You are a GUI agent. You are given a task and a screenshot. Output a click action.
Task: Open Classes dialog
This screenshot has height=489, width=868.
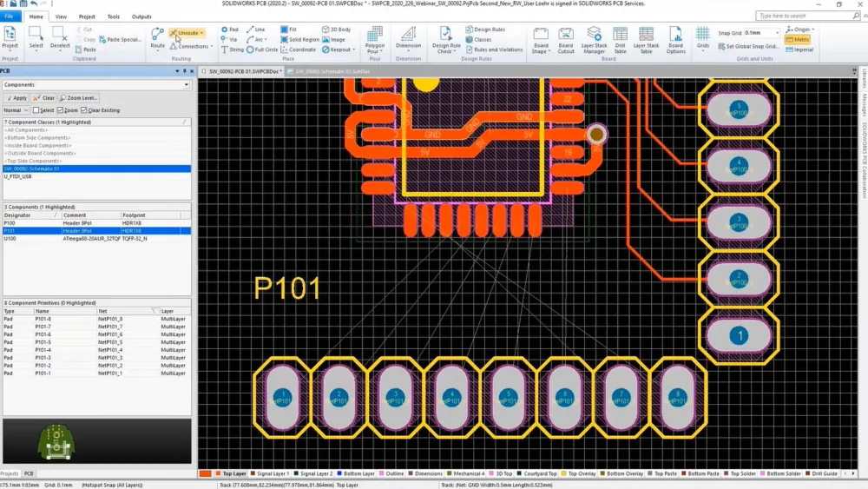pos(478,39)
